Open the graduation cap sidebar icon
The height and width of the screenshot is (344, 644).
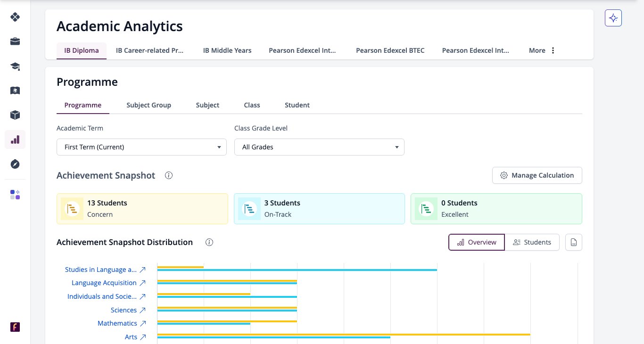(x=15, y=66)
